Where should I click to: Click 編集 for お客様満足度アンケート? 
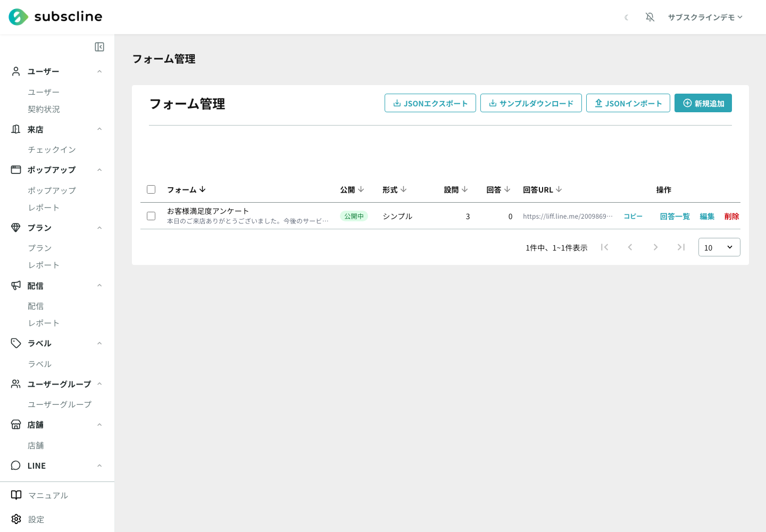(707, 216)
